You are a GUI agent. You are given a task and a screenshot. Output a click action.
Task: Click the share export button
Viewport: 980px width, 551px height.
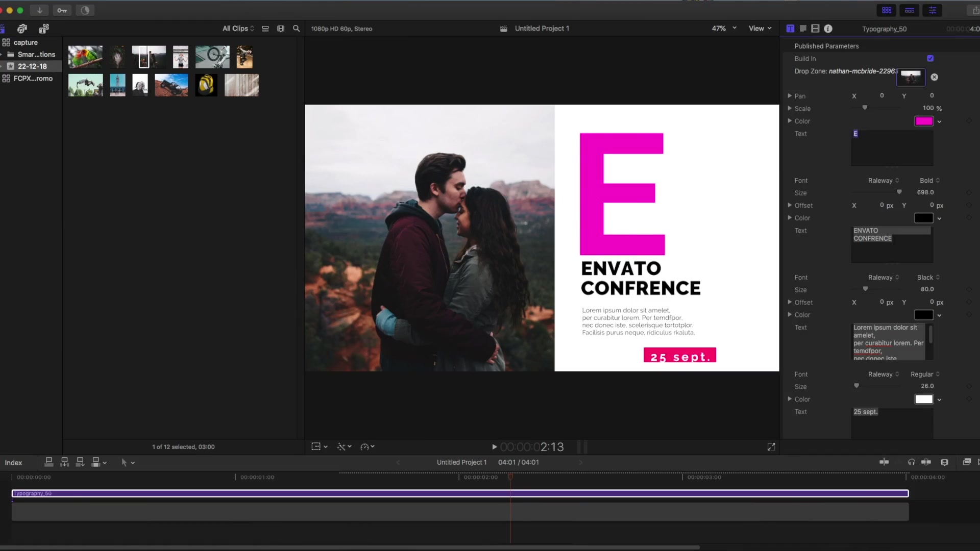tap(975, 10)
